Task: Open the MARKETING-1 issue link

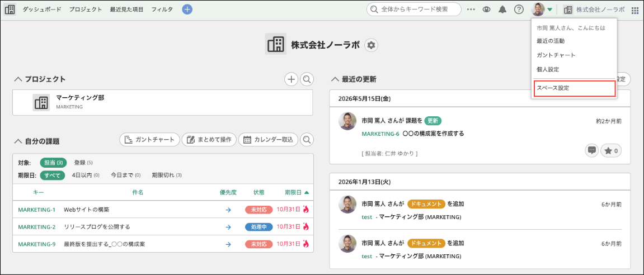Action: 36,210
